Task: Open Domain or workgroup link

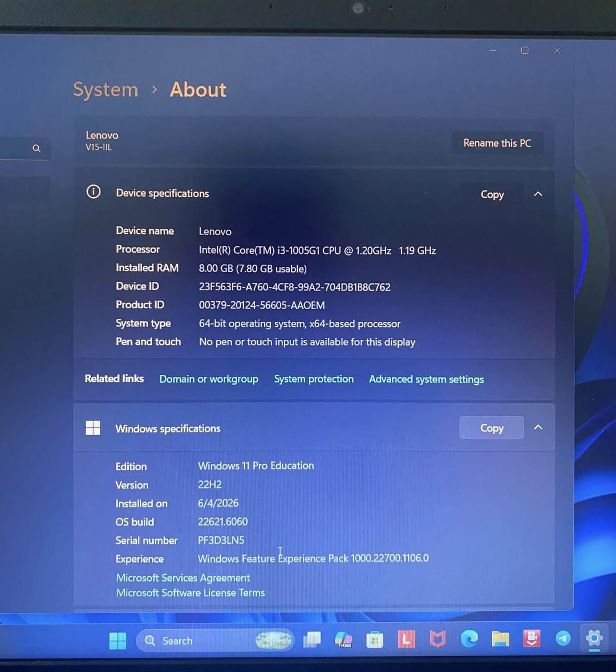Action: coord(209,379)
